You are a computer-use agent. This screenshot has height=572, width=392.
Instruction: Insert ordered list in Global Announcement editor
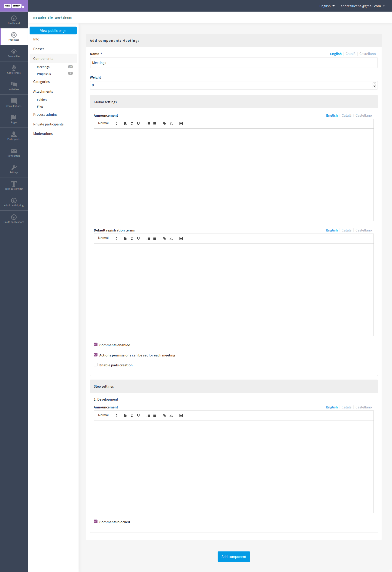click(148, 124)
